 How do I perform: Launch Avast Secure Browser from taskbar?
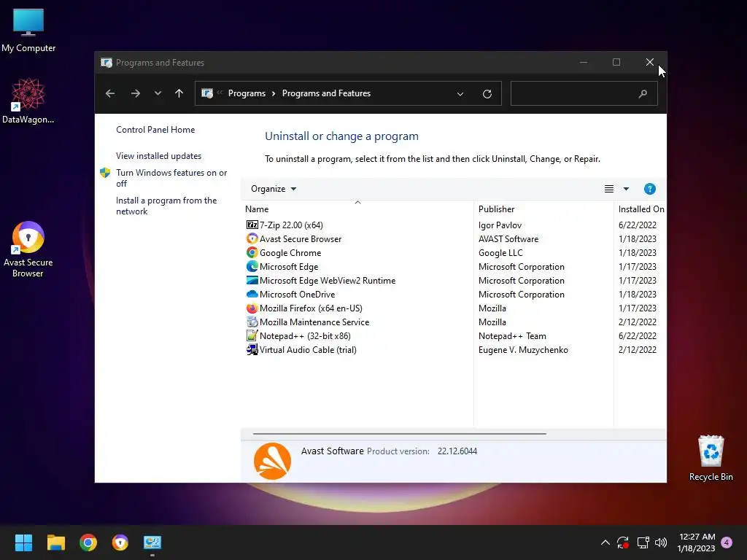pos(120,542)
